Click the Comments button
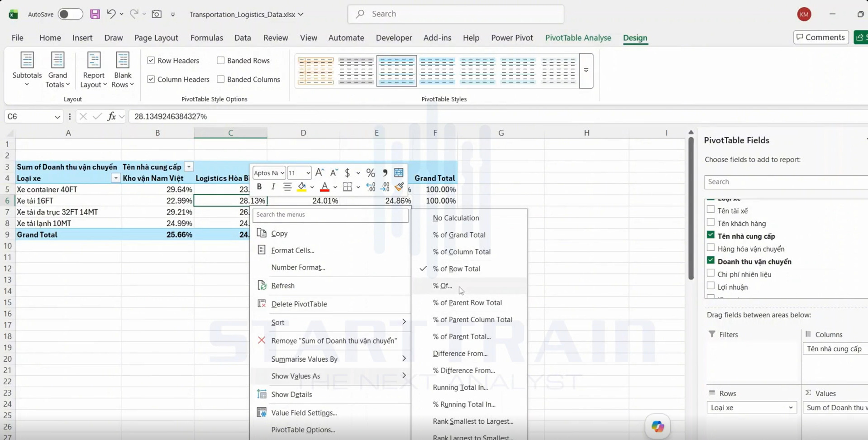This screenshot has height=440, width=868. (x=821, y=37)
